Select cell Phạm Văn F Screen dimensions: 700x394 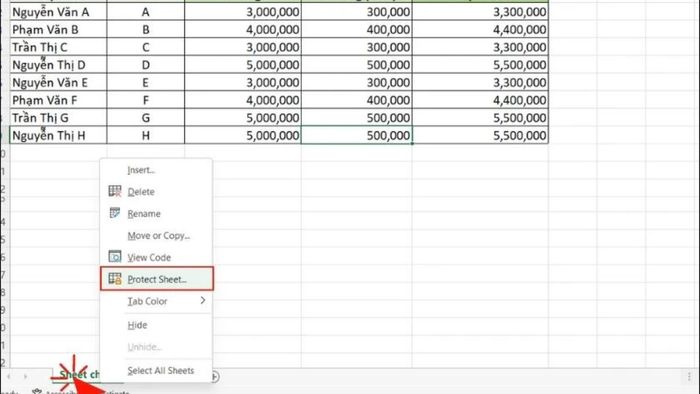(x=58, y=100)
